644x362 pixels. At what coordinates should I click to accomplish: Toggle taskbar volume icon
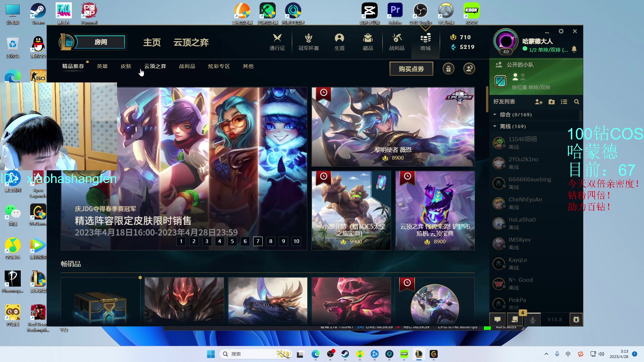click(x=601, y=354)
